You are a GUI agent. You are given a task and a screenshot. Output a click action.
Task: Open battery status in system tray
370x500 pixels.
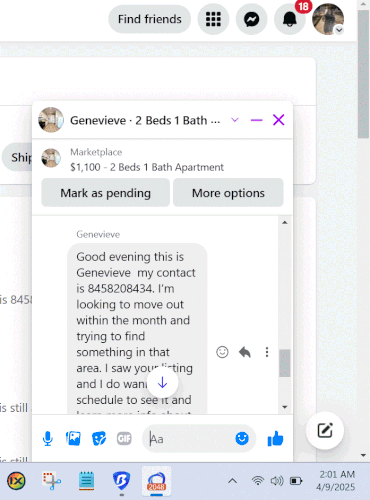[x=296, y=481]
